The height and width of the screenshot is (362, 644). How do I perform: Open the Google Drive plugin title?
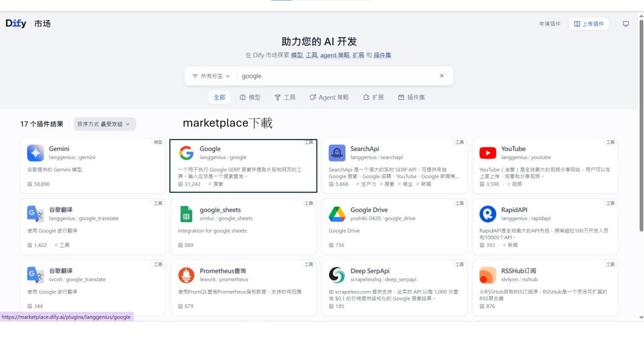click(x=369, y=210)
